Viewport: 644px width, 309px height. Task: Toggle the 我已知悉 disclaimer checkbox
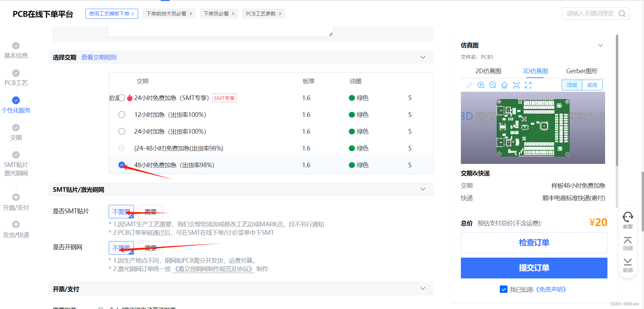pyautogui.click(x=503, y=289)
